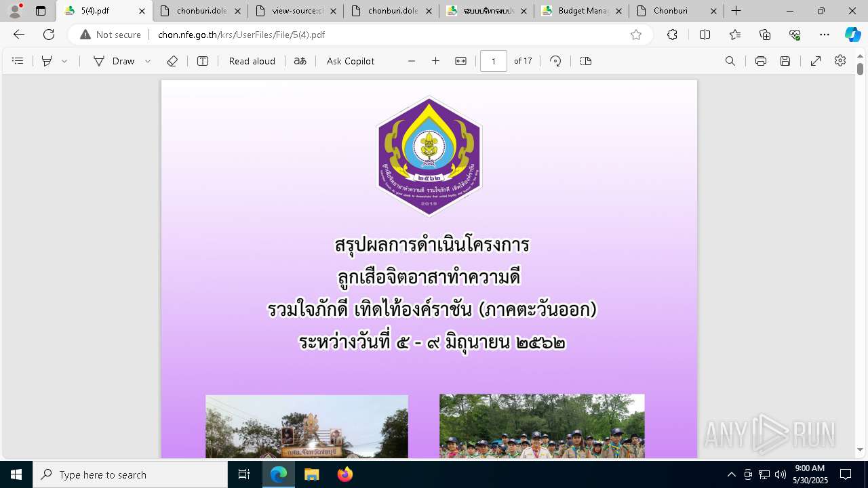Image resolution: width=868 pixels, height=488 pixels.
Task: Zoom out the PDF
Action: click(412, 61)
